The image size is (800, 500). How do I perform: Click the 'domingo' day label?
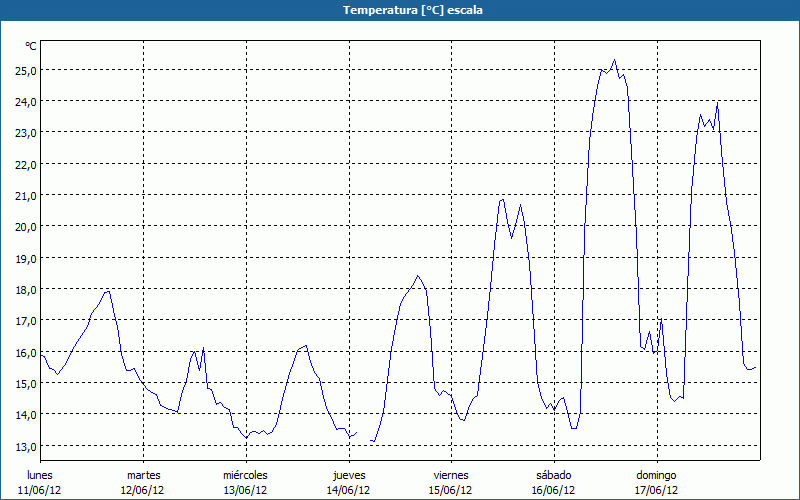coord(656,476)
